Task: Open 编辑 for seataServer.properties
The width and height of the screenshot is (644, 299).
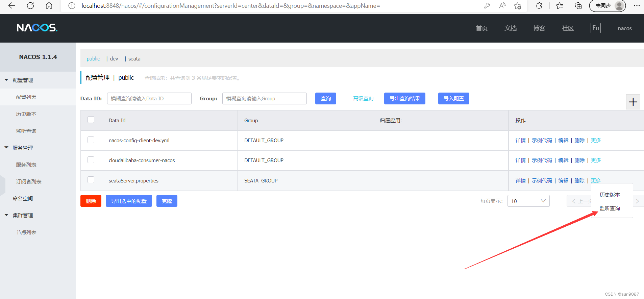Action: coord(563,180)
